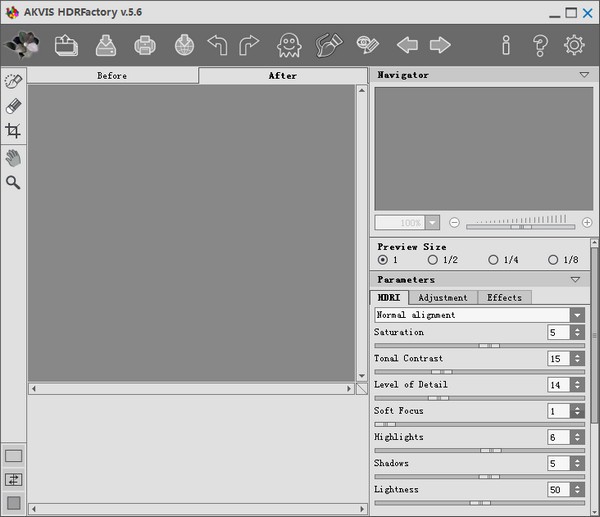The image size is (600, 517).
Task: Adjust the Lightness spinner arrows
Action: coord(577,489)
